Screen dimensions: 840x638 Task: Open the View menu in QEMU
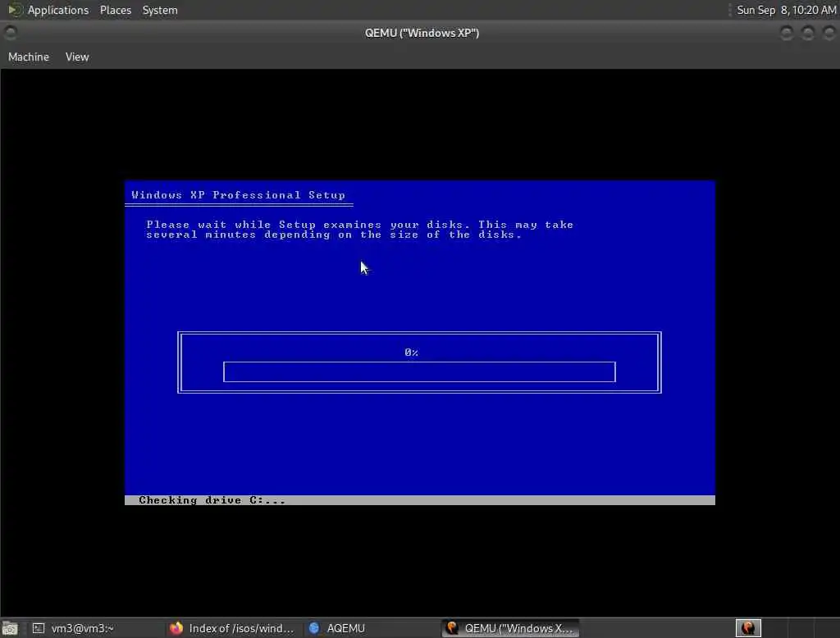click(77, 57)
